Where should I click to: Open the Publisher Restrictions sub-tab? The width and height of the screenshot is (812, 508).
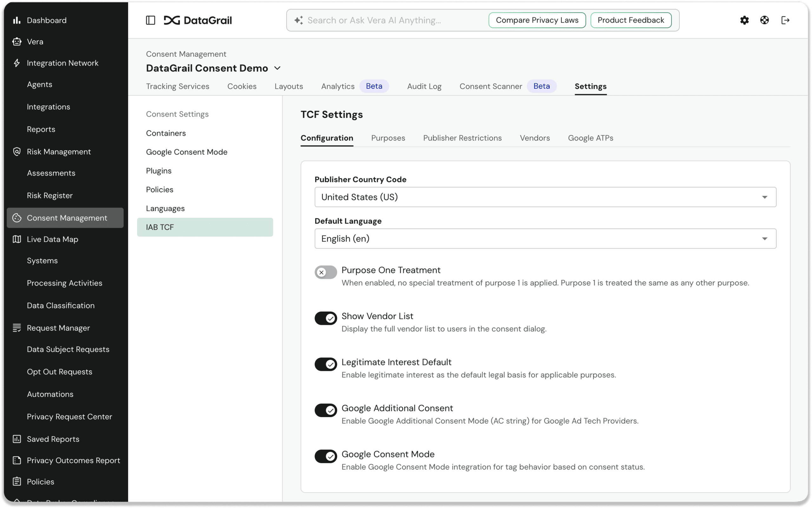click(462, 138)
